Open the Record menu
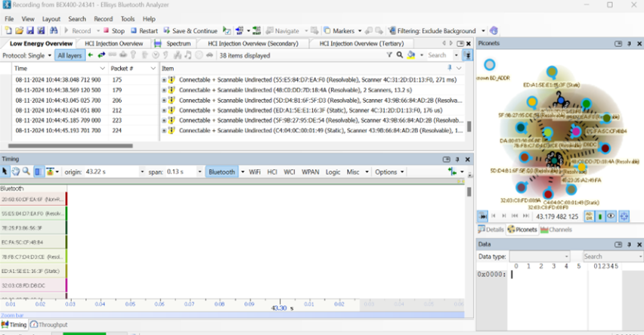 [x=103, y=18]
